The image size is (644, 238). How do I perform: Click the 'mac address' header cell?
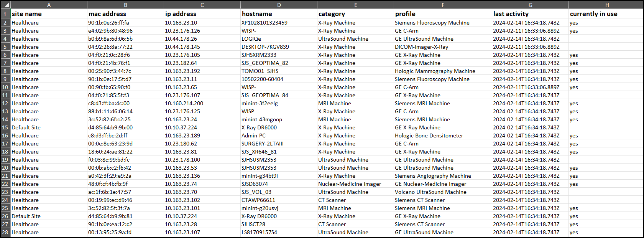[x=126, y=14]
